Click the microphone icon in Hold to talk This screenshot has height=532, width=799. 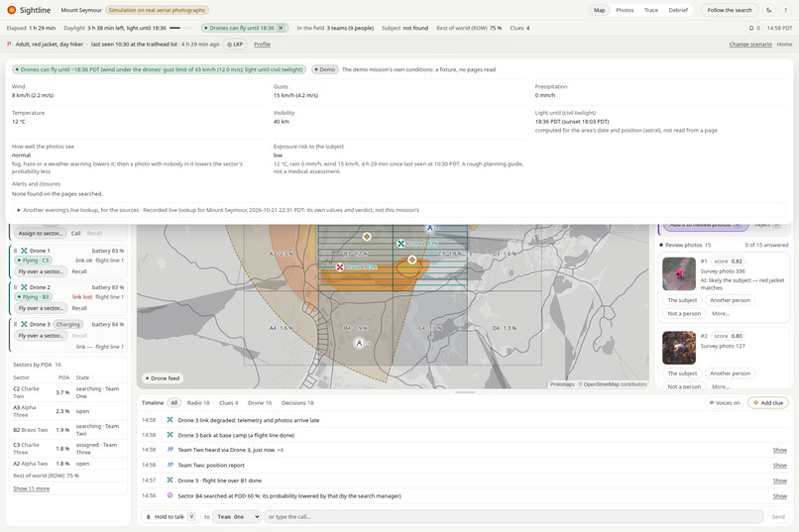(x=149, y=517)
